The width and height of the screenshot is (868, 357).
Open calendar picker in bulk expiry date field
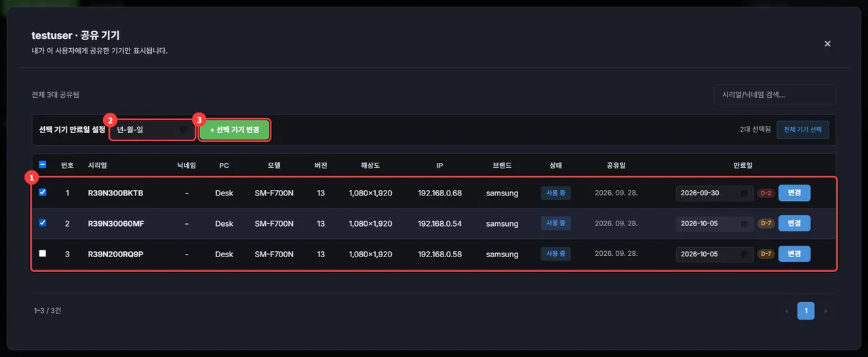tap(184, 129)
